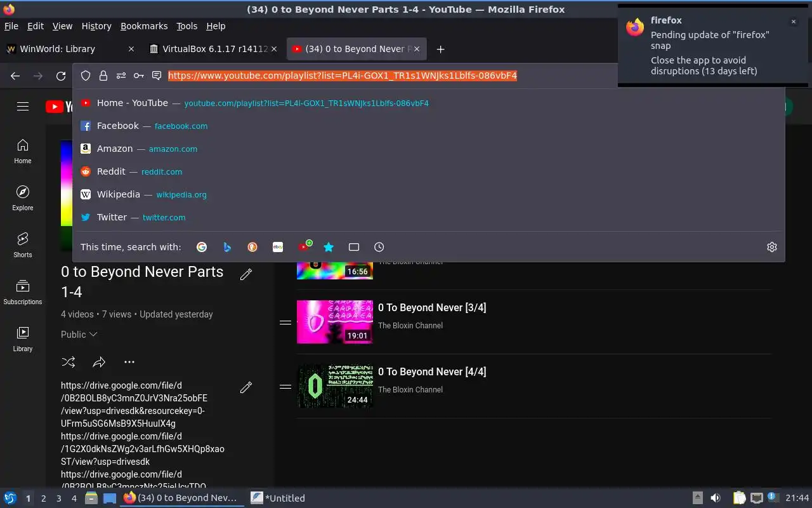The width and height of the screenshot is (812, 508).
Task: Click the site security padlock icon
Action: click(x=103, y=76)
